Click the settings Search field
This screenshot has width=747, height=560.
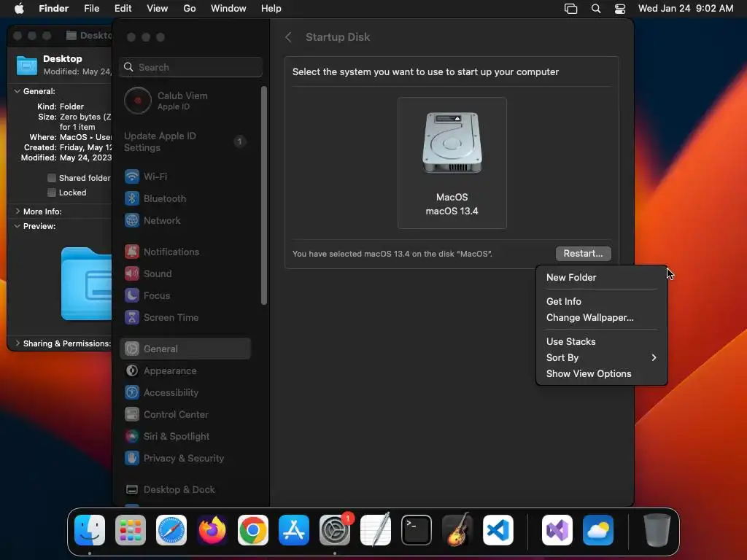click(x=190, y=68)
